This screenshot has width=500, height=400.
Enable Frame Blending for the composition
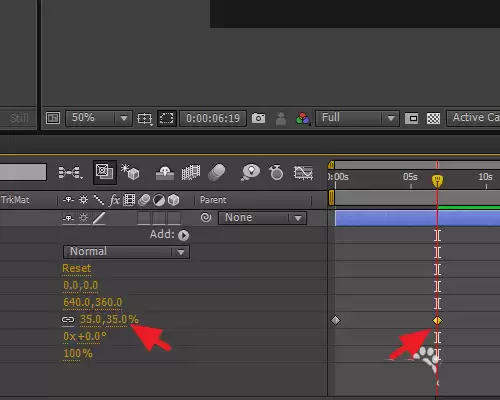pyautogui.click(x=191, y=172)
